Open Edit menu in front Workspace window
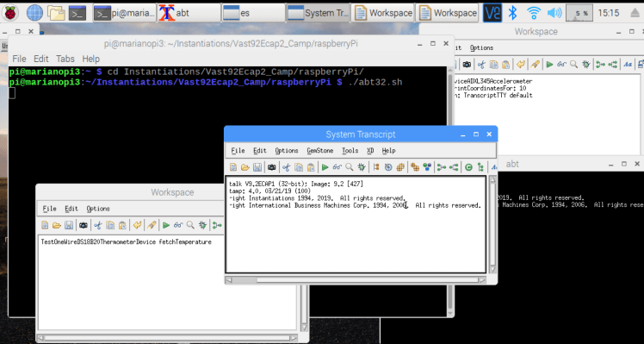This screenshot has width=644, height=344. tap(71, 209)
